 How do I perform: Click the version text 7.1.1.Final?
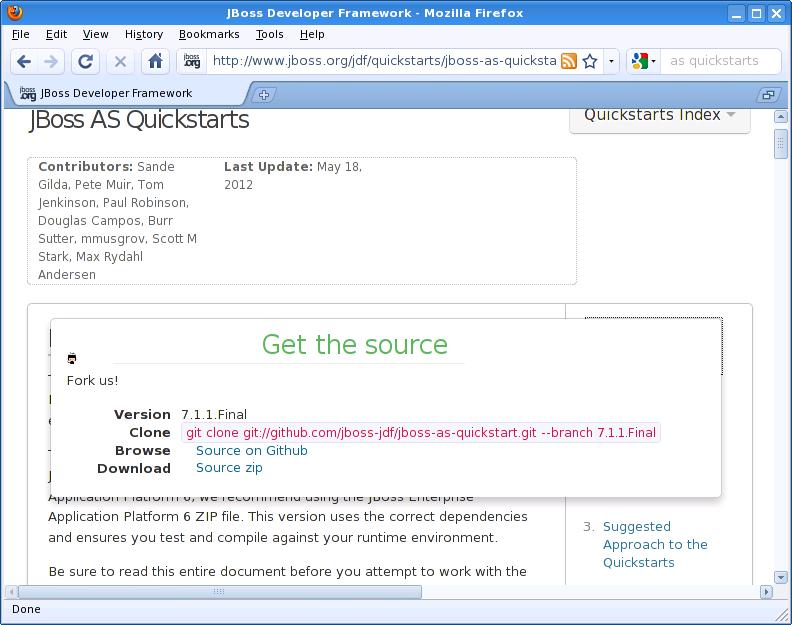coord(214,415)
